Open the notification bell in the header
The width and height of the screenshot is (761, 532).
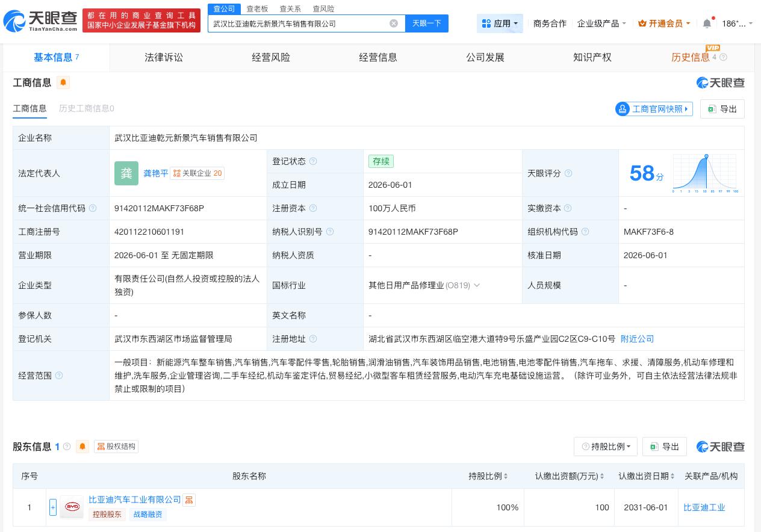(x=707, y=23)
